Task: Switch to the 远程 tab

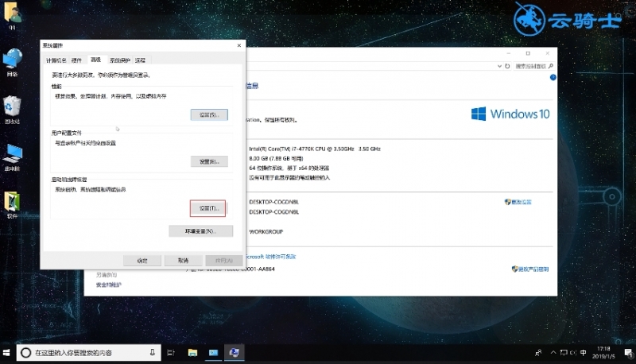Action: coord(141,60)
